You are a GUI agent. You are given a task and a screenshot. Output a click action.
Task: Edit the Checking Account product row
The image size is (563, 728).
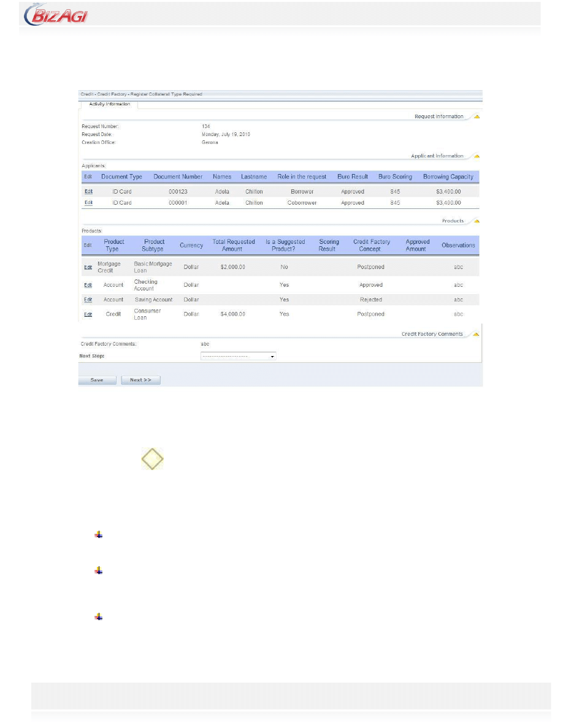pyautogui.click(x=88, y=285)
